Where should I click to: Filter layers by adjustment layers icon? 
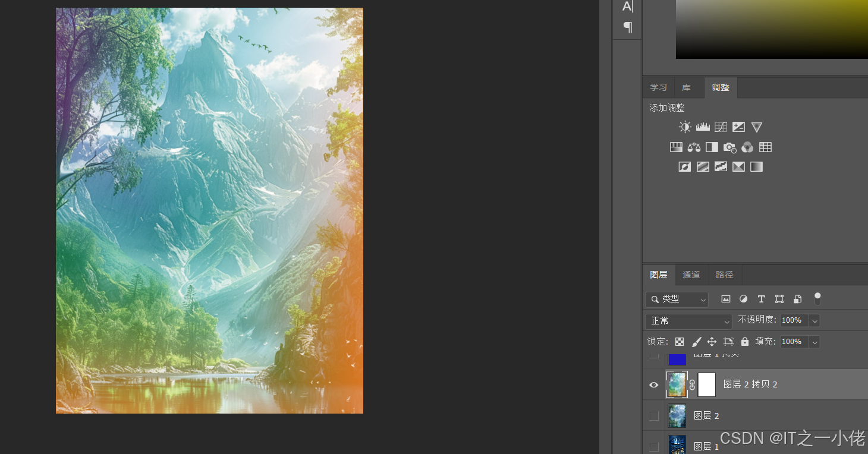click(x=743, y=299)
